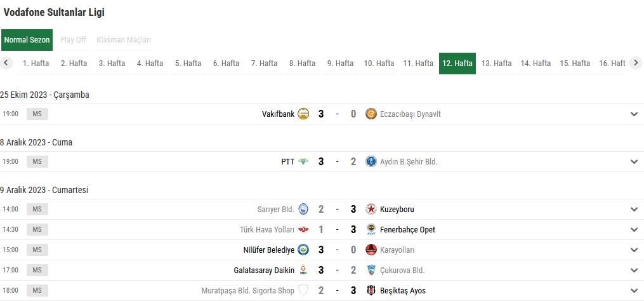
Task: Show later weeks using right arrow
Action: [x=635, y=63]
